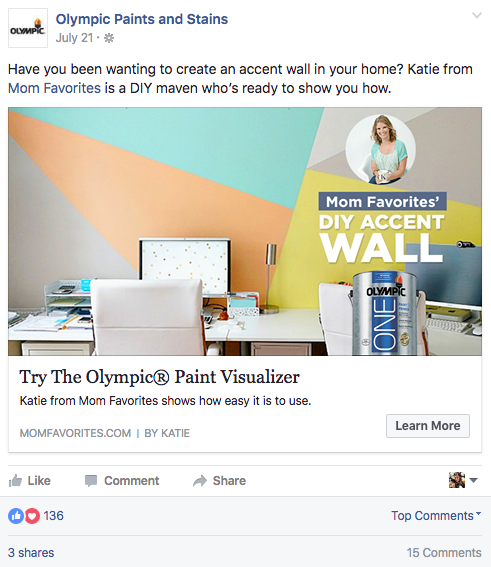
Task: Open the Top Comments sort dropdown
Action: tap(436, 516)
